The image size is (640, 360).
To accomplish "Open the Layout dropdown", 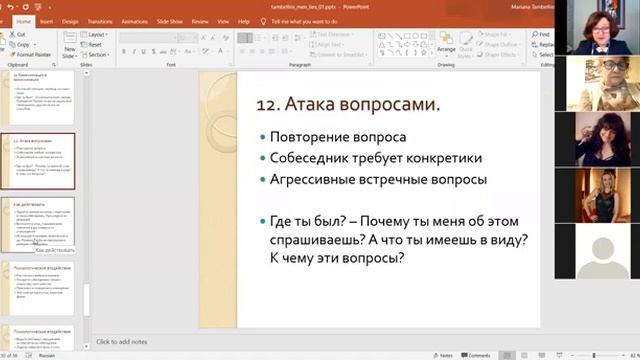I will tap(94, 35).
